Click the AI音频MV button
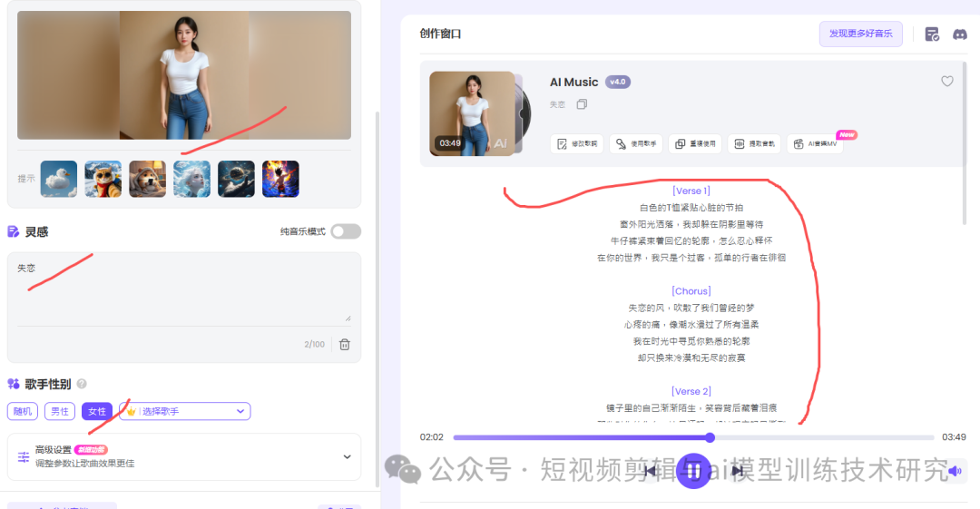The image size is (980, 509). (815, 144)
